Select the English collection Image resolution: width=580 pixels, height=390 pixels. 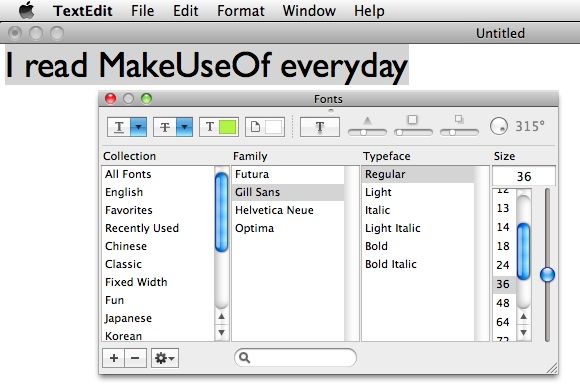(158, 192)
